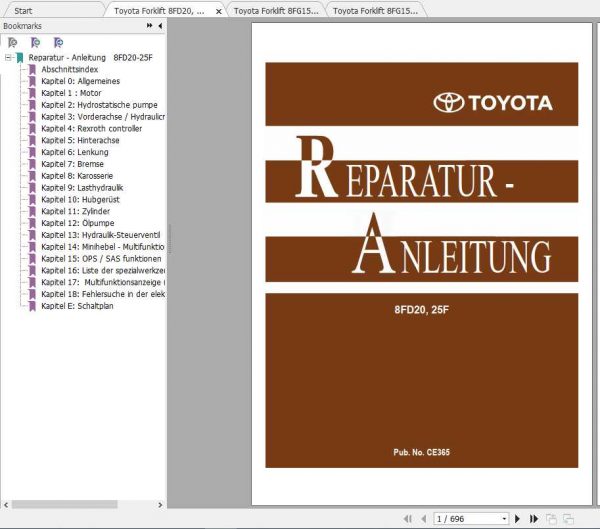The image size is (600, 529).
Task: Open bookmark Kapitel 3: Vorderachse
Action: pyautogui.click(x=103, y=117)
